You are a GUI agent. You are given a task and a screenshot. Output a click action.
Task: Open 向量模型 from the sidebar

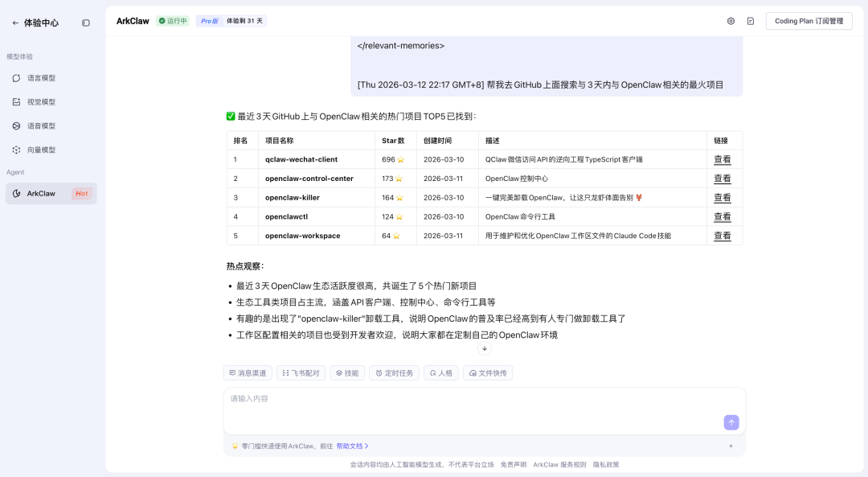(x=41, y=150)
